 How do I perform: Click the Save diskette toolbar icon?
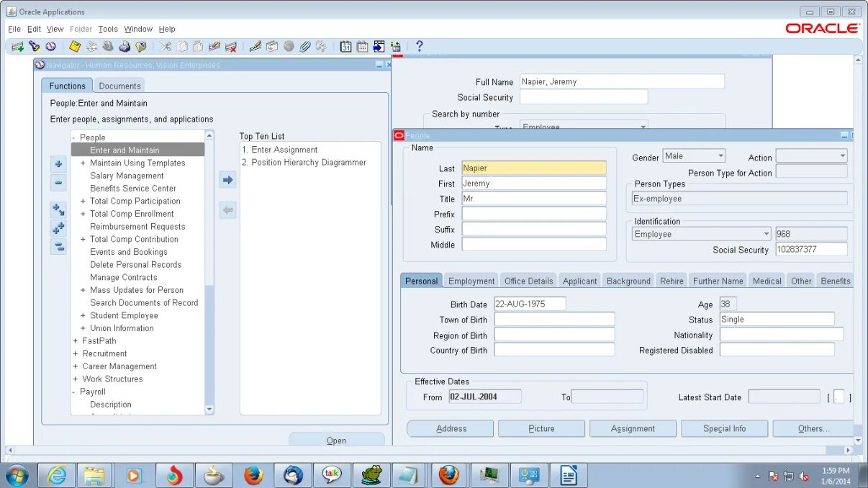point(75,47)
